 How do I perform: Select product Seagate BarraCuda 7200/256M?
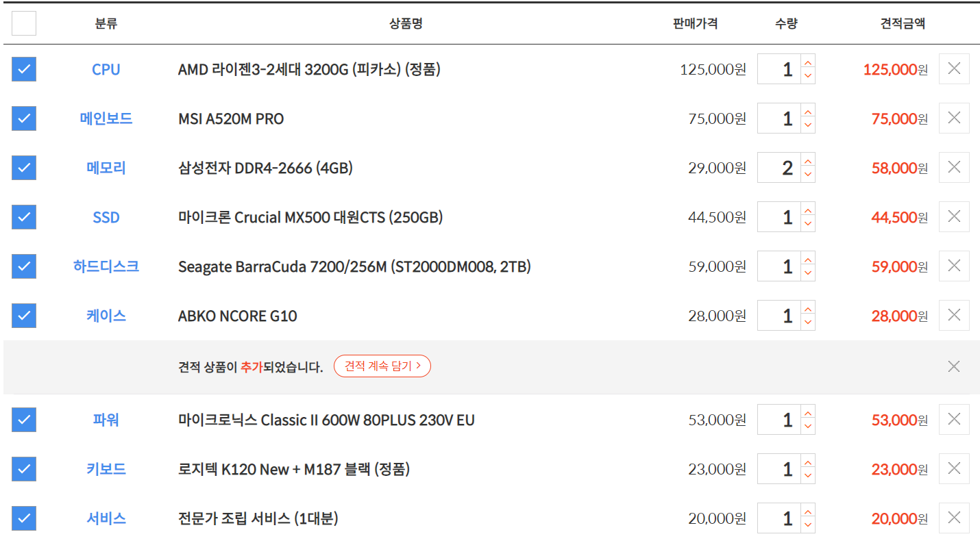click(354, 266)
